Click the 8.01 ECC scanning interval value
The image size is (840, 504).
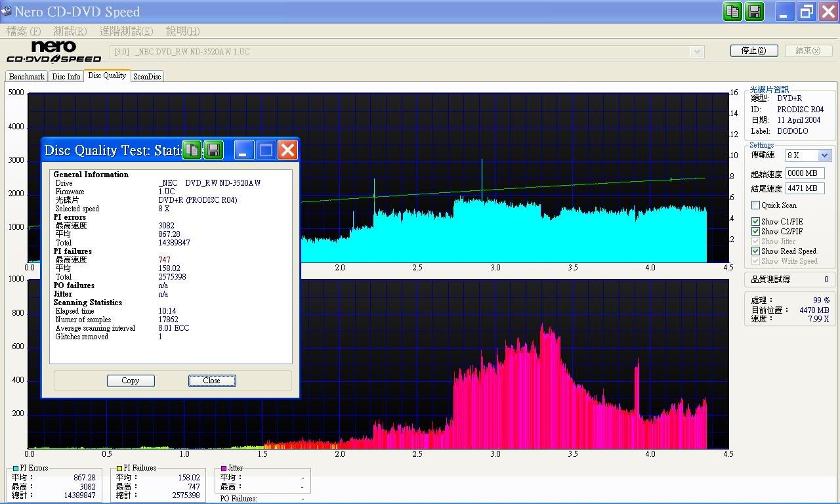[174, 328]
